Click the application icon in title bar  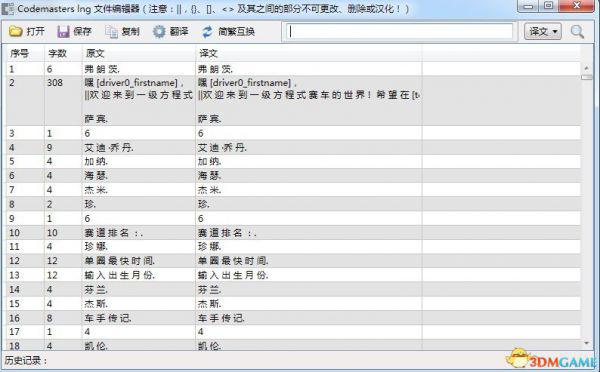point(8,8)
